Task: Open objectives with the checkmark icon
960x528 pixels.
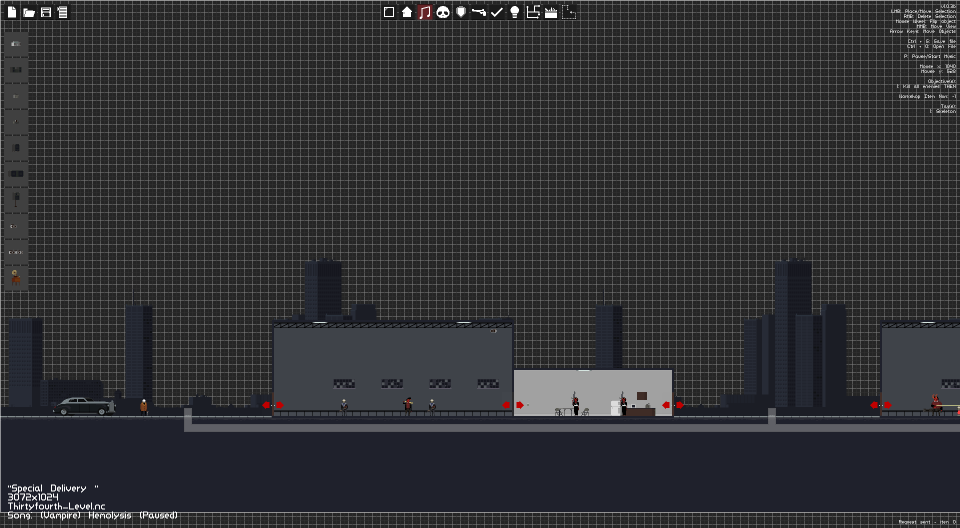Action: (497, 12)
